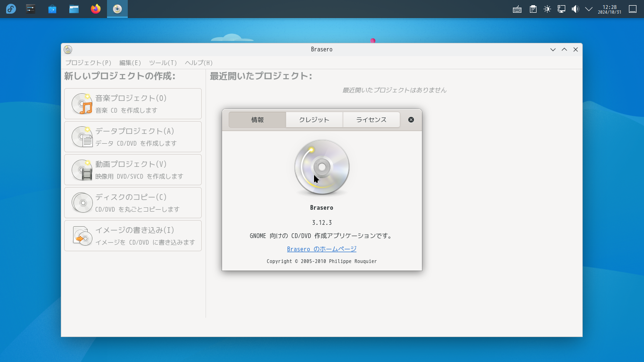Launch Firefox from the top panel
Image resolution: width=644 pixels, height=362 pixels.
96,9
